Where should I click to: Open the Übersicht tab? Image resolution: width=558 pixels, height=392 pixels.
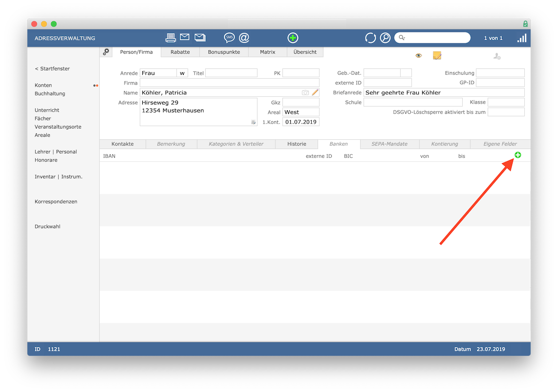tap(305, 52)
